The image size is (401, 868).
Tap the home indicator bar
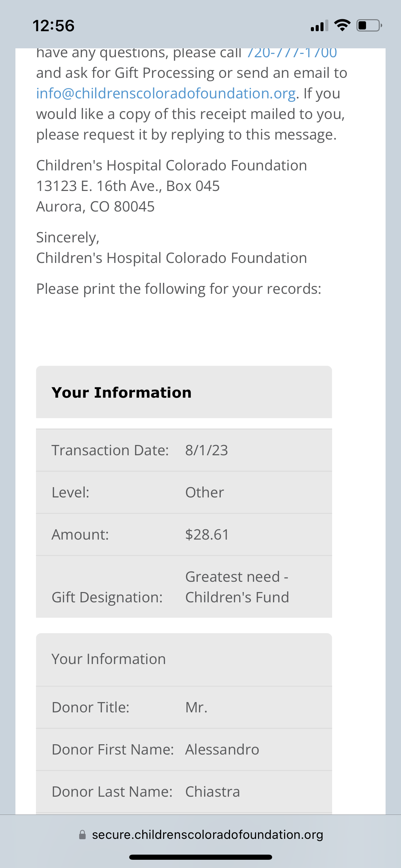(200, 857)
